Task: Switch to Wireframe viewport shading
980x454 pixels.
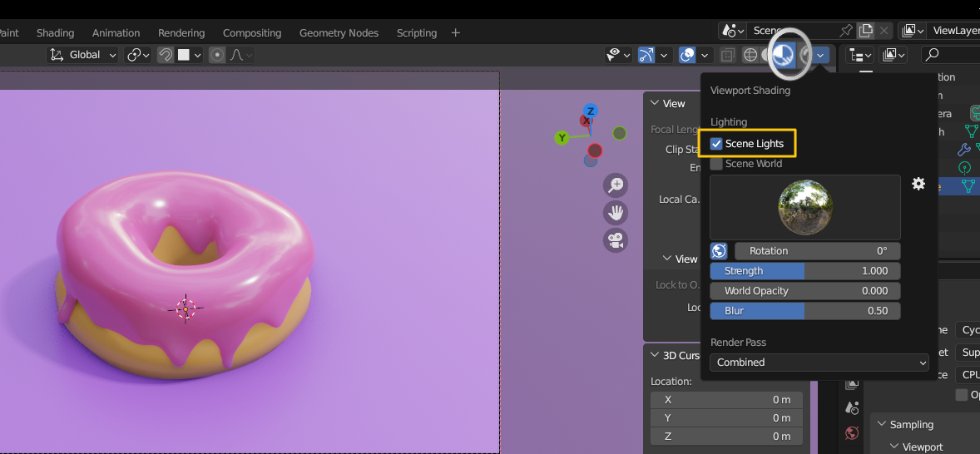Action: [750, 55]
